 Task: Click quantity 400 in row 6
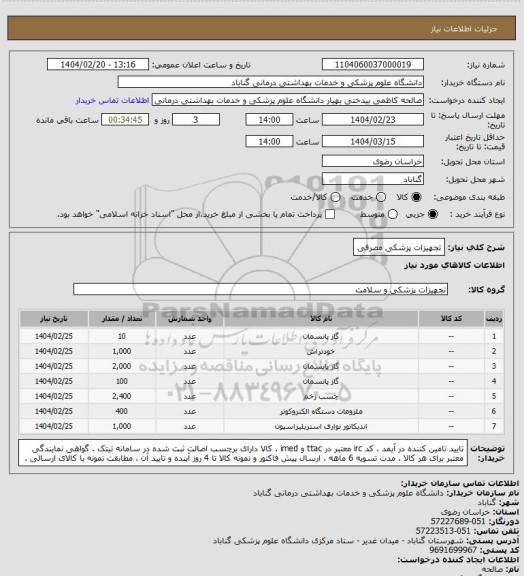pyautogui.click(x=122, y=411)
